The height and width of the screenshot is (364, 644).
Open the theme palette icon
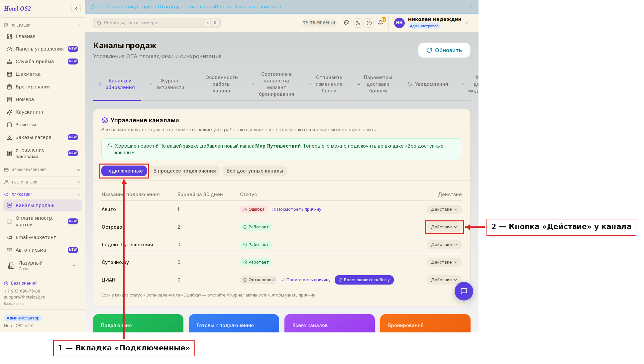tap(347, 23)
